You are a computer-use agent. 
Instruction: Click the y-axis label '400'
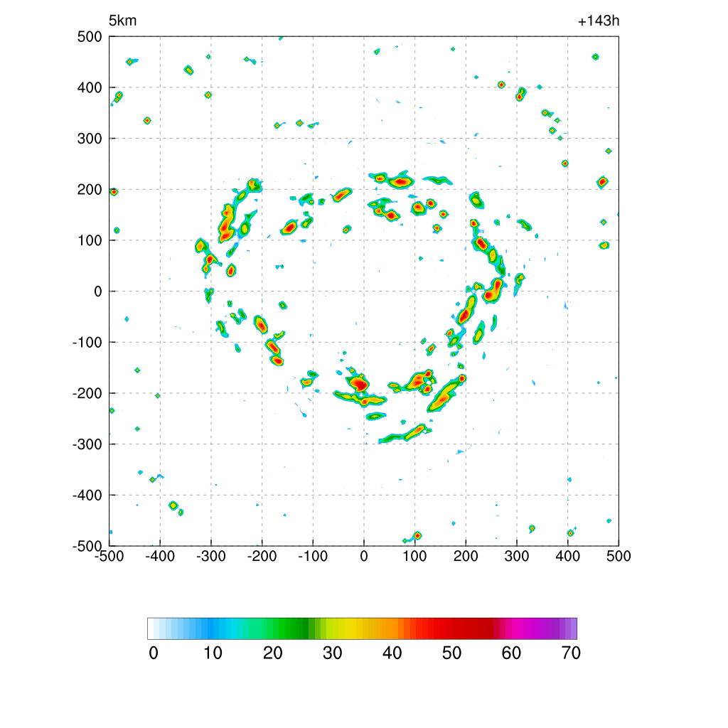click(90, 87)
